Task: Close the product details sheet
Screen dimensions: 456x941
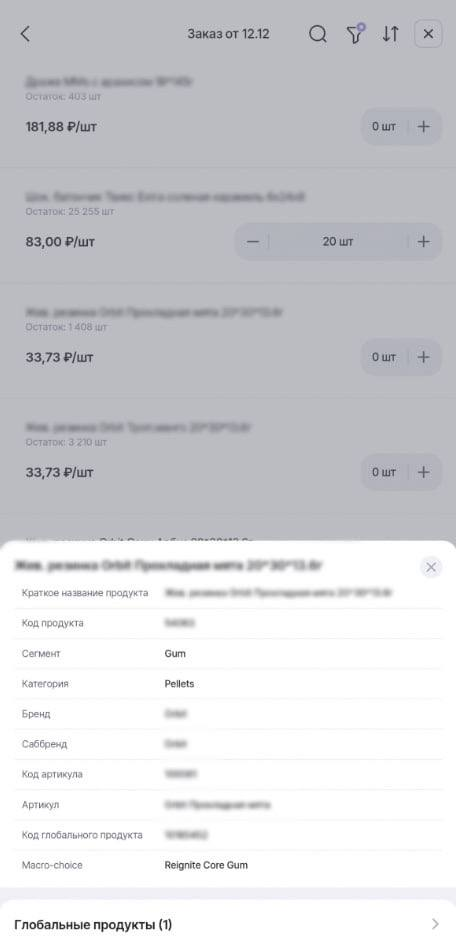Action: (431, 567)
